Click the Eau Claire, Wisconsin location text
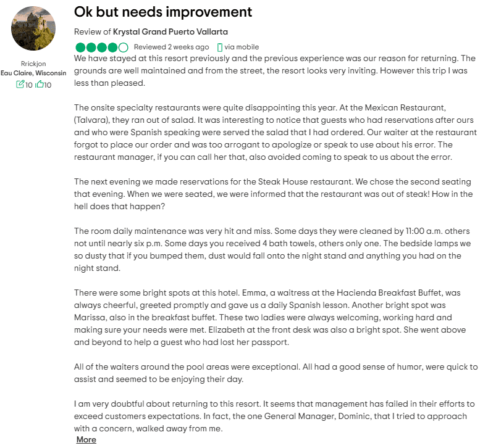488x448 pixels. [x=33, y=73]
